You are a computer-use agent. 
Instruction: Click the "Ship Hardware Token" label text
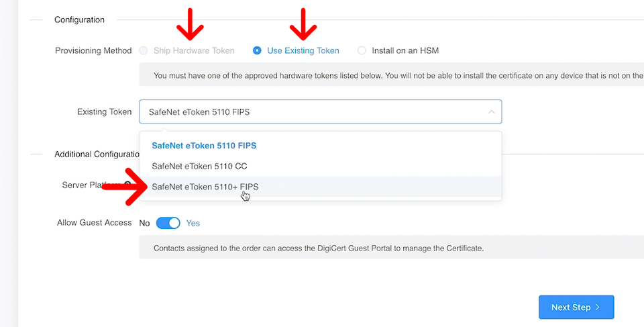click(194, 50)
